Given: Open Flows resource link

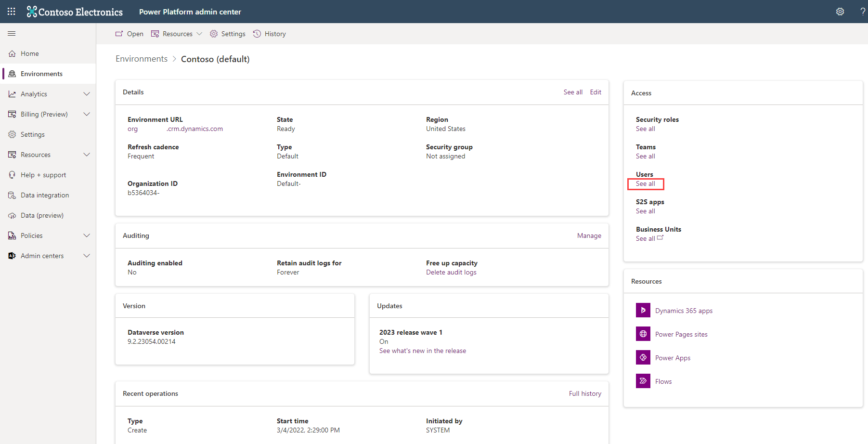Looking at the screenshot, I should tap(663, 381).
